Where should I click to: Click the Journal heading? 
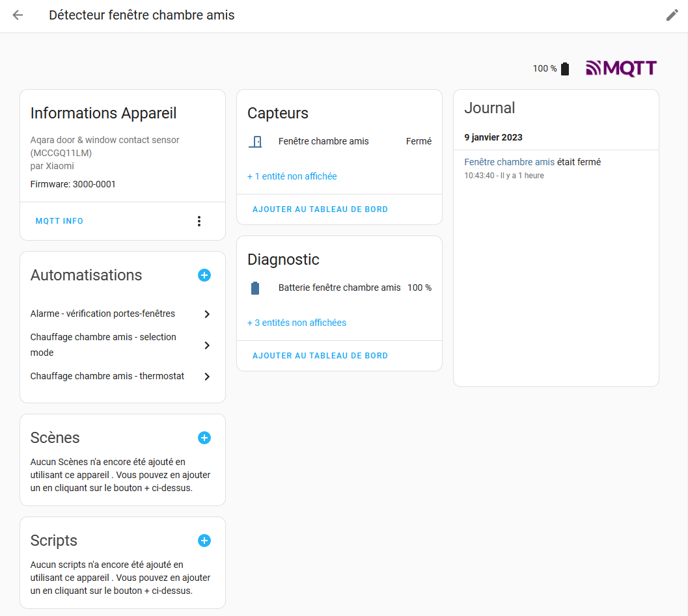coord(489,108)
